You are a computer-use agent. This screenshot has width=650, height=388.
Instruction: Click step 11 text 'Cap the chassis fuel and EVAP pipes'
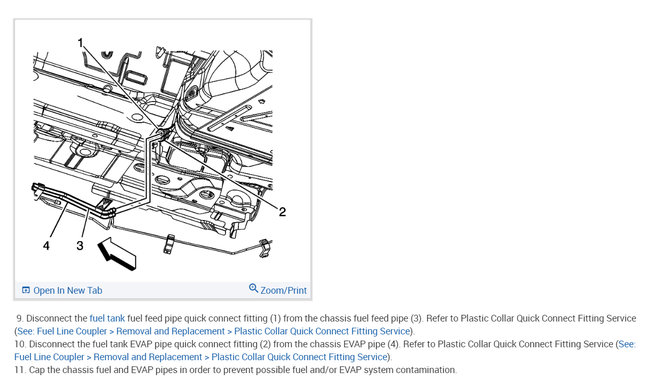point(103,370)
